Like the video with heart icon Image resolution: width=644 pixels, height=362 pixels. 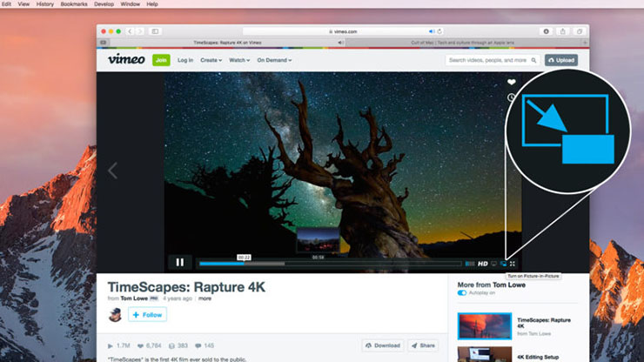tap(511, 83)
